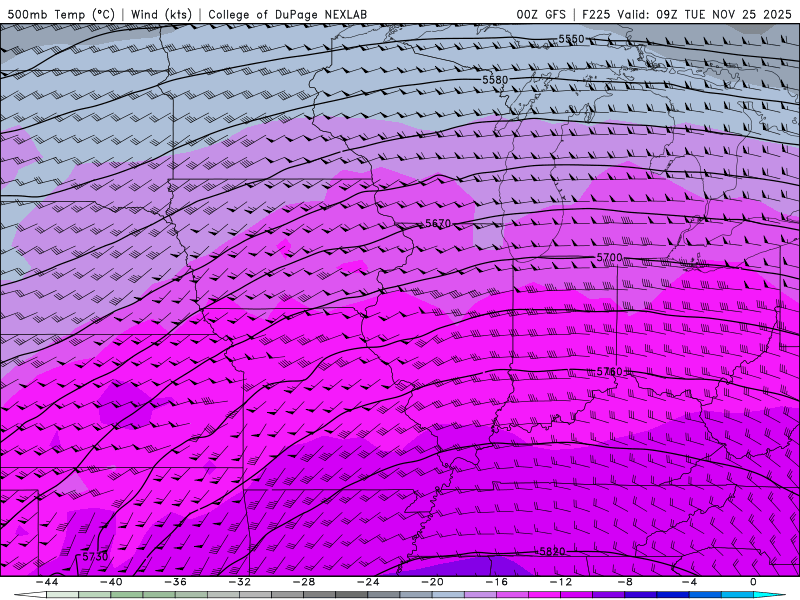Click the 5580 height contour label

coord(495,80)
